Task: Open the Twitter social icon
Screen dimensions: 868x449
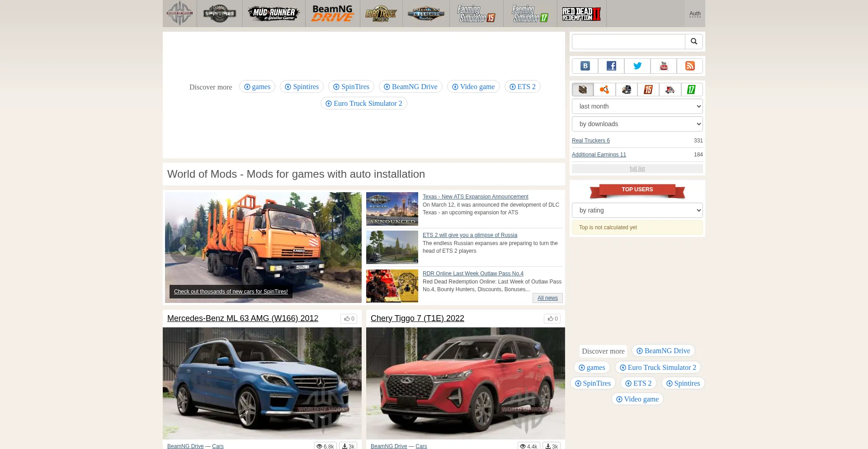Action: coord(637,66)
